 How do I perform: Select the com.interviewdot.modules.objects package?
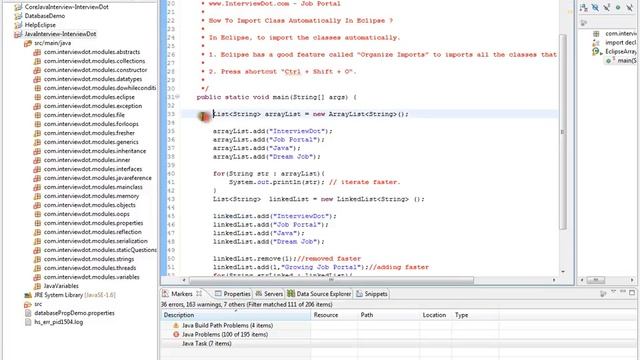coord(89,204)
